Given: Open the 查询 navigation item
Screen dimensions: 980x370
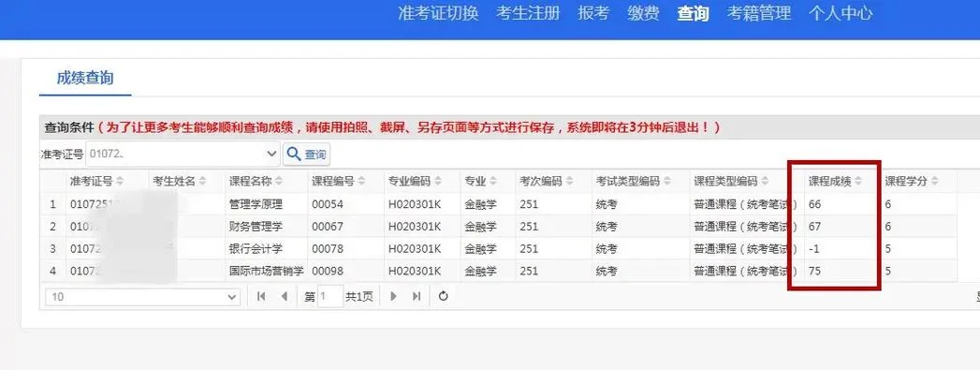Looking at the screenshot, I should point(694,13).
